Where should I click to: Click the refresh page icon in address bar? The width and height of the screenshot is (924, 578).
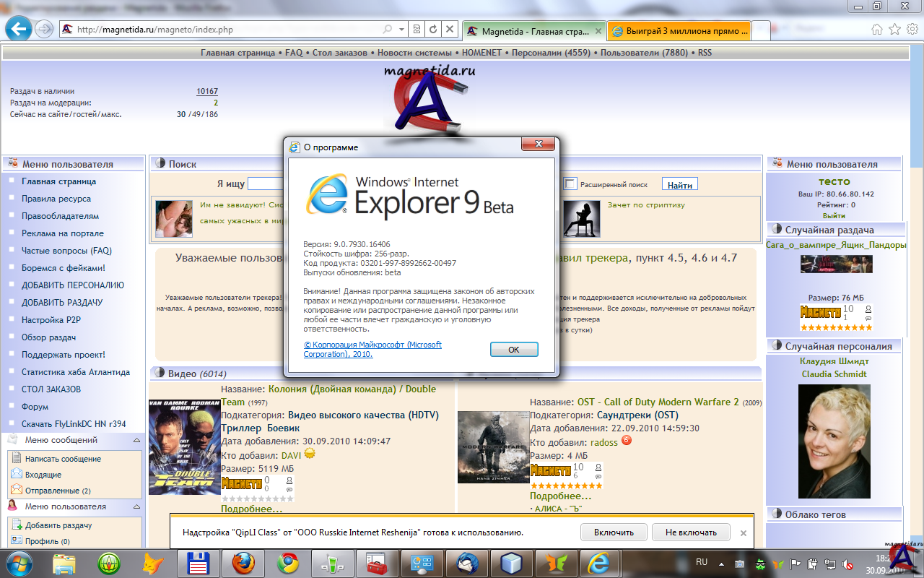click(x=433, y=30)
